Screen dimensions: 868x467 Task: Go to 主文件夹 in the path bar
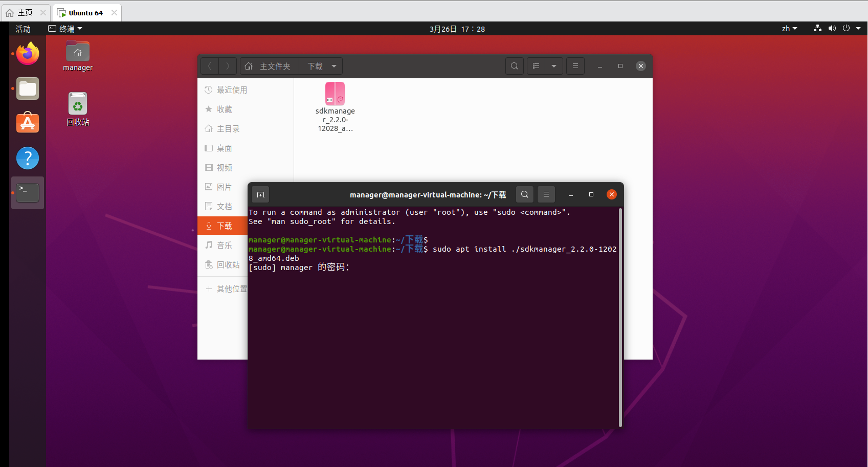coord(269,66)
